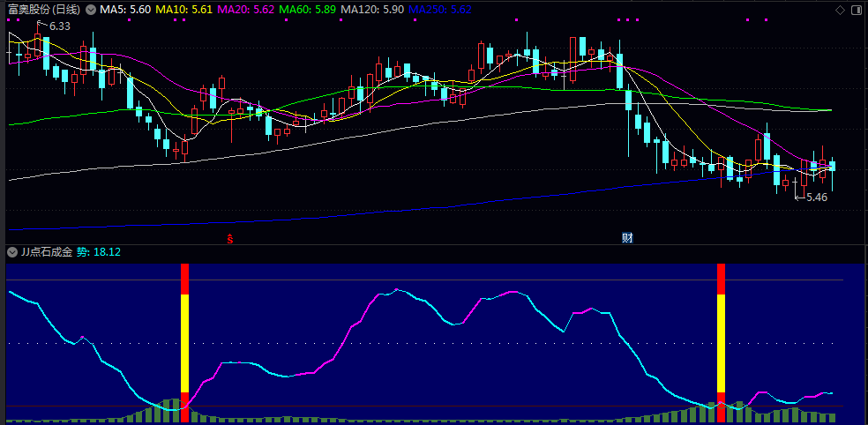Click the MA120: 5.90 indicator label
Screen dimensions: 868x425
coord(372,10)
